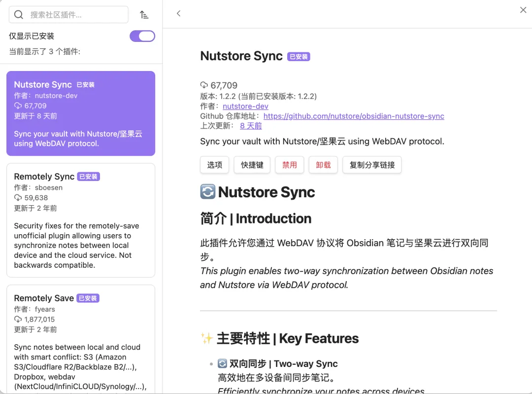Image resolution: width=532 pixels, height=394 pixels.
Task: Click the installed badge next to title
Action: click(x=299, y=57)
